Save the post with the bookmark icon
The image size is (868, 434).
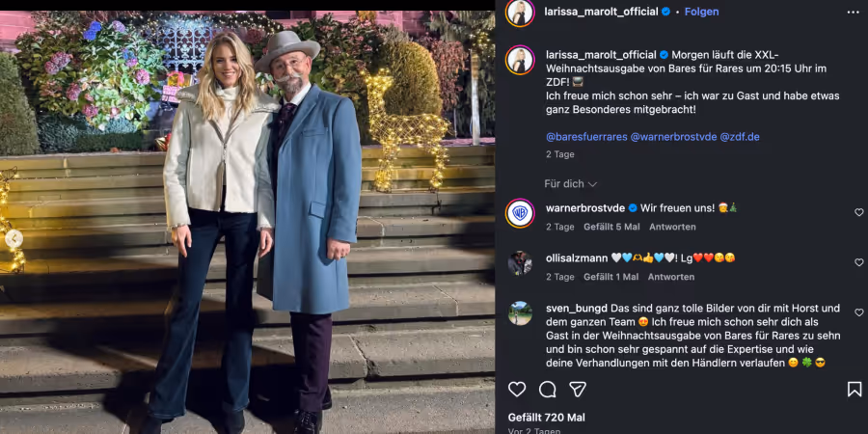click(x=854, y=390)
